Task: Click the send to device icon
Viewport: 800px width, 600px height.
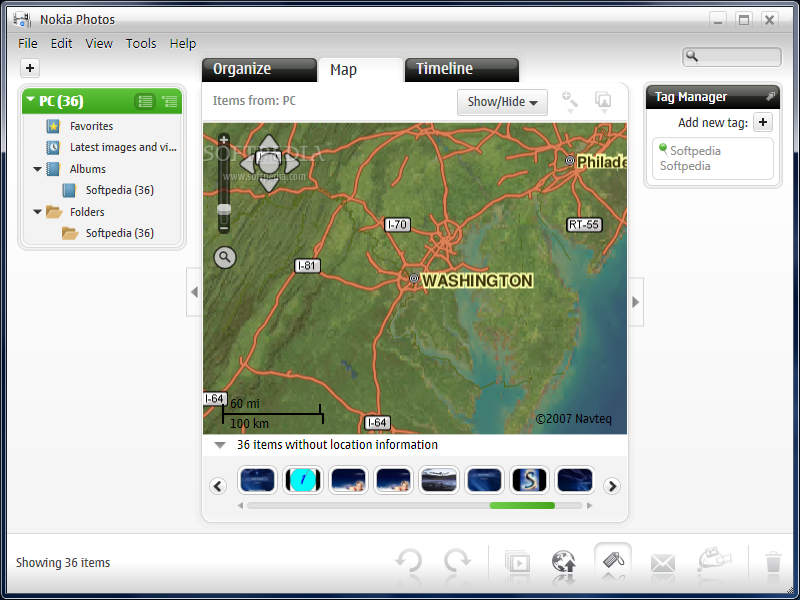Action: [715, 560]
